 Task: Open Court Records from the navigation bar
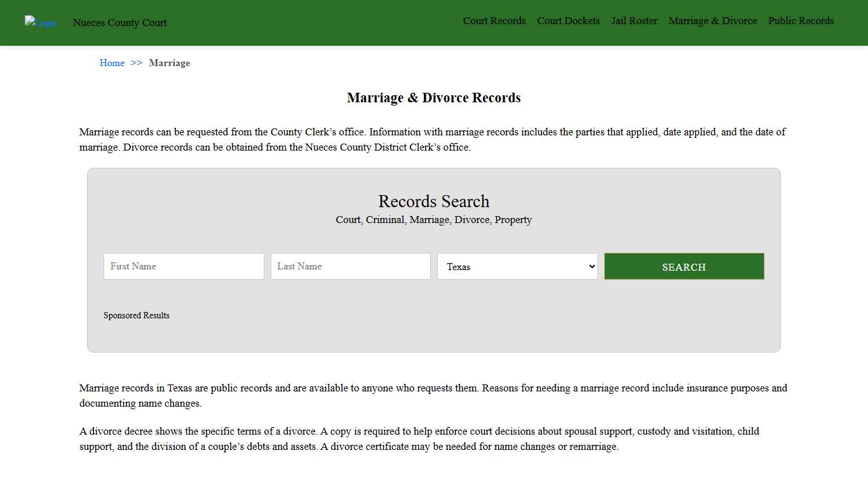494,20
